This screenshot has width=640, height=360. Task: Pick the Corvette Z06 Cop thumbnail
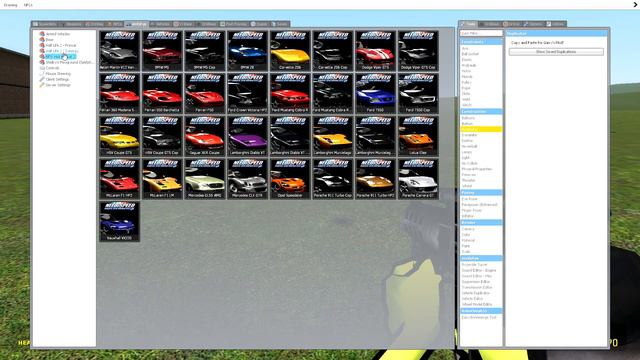pyautogui.click(x=332, y=50)
